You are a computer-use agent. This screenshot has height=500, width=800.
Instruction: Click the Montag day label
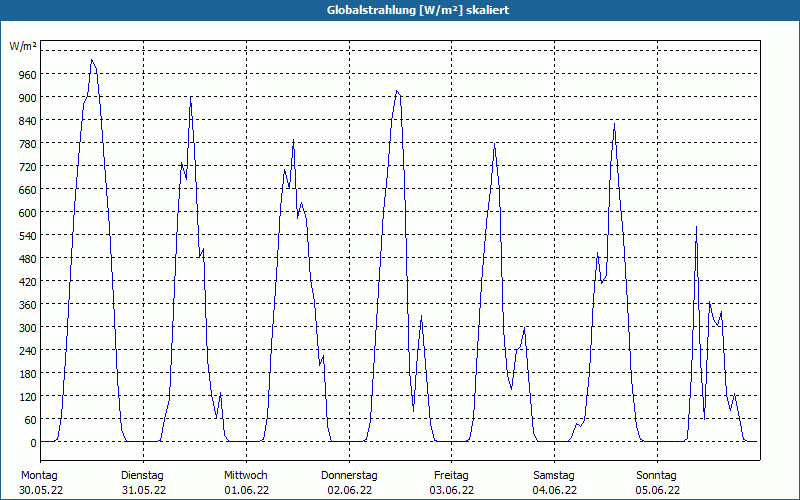(x=39, y=476)
